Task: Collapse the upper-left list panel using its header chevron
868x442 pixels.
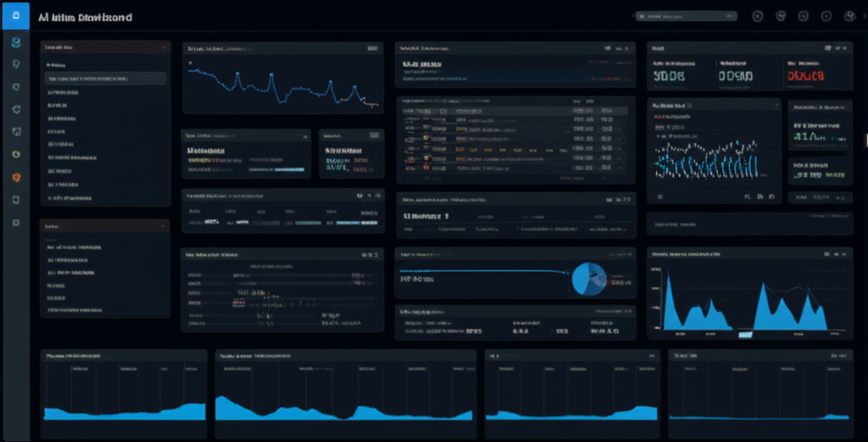Action: point(161,48)
